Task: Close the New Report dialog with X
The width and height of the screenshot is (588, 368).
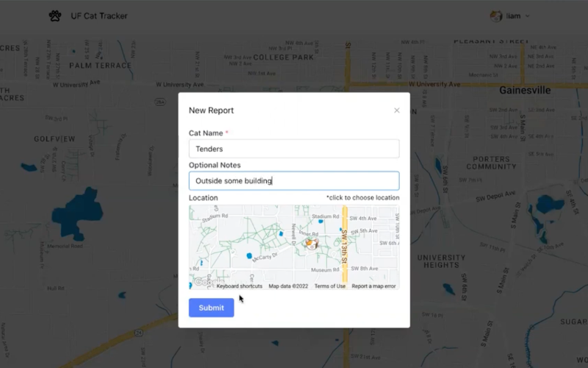Action: click(x=397, y=110)
